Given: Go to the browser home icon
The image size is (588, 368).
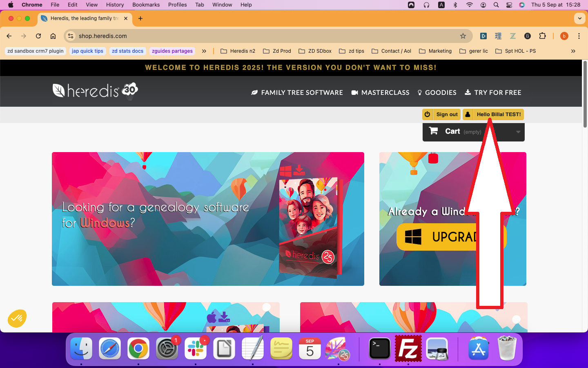Looking at the screenshot, I should (x=53, y=36).
